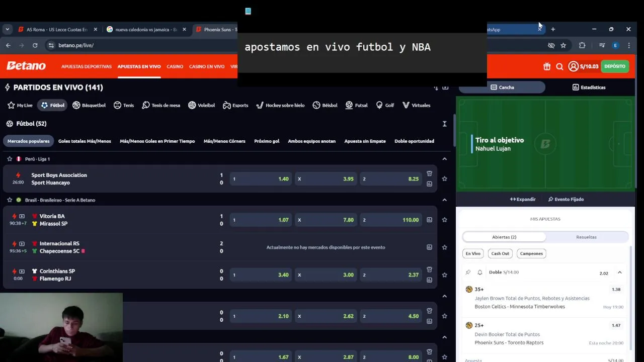Select the Tenis de mesa sport filter
This screenshot has height=362, width=644.
tap(161, 105)
